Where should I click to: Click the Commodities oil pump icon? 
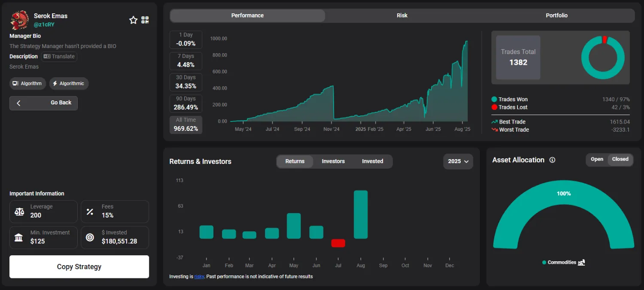click(x=581, y=263)
